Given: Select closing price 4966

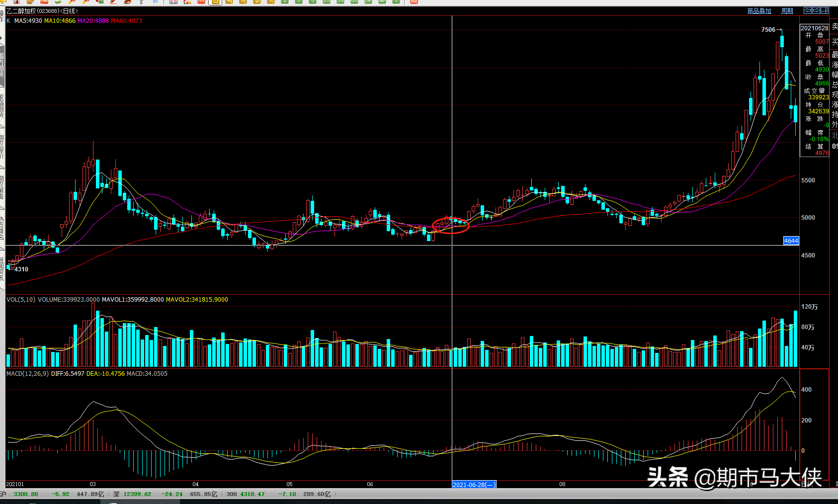Looking at the screenshot, I should [x=822, y=84].
